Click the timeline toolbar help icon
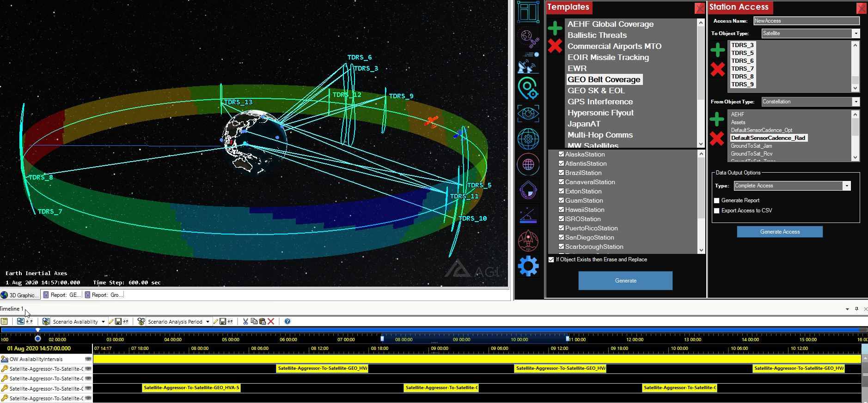 pyautogui.click(x=287, y=321)
